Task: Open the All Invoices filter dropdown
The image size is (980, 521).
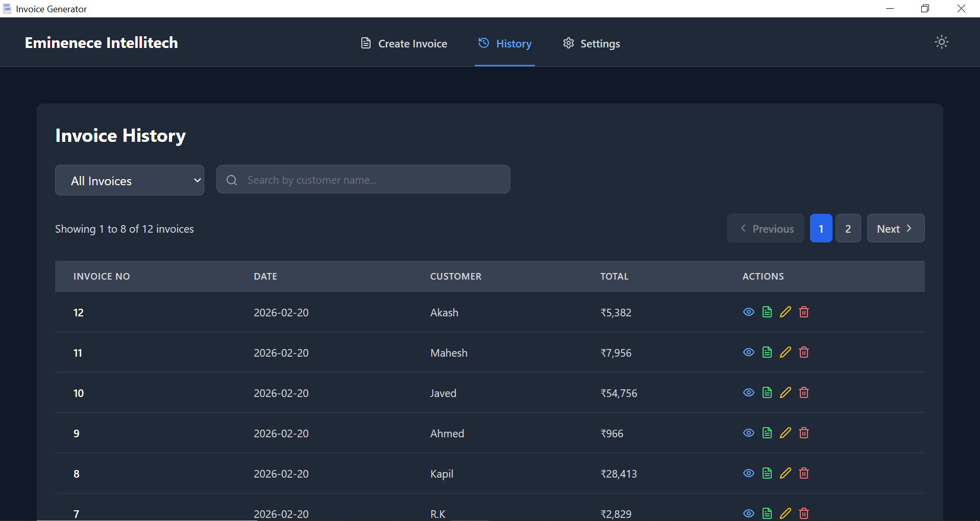Action: tap(129, 180)
